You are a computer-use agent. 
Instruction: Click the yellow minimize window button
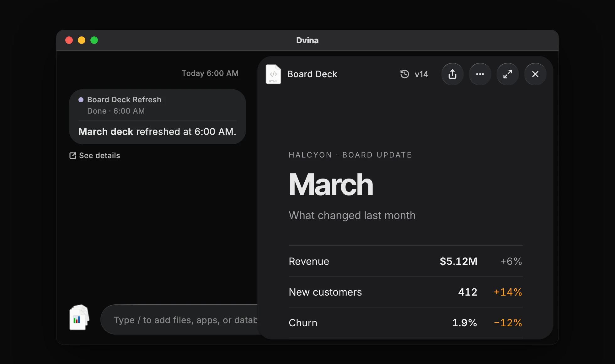pos(82,40)
